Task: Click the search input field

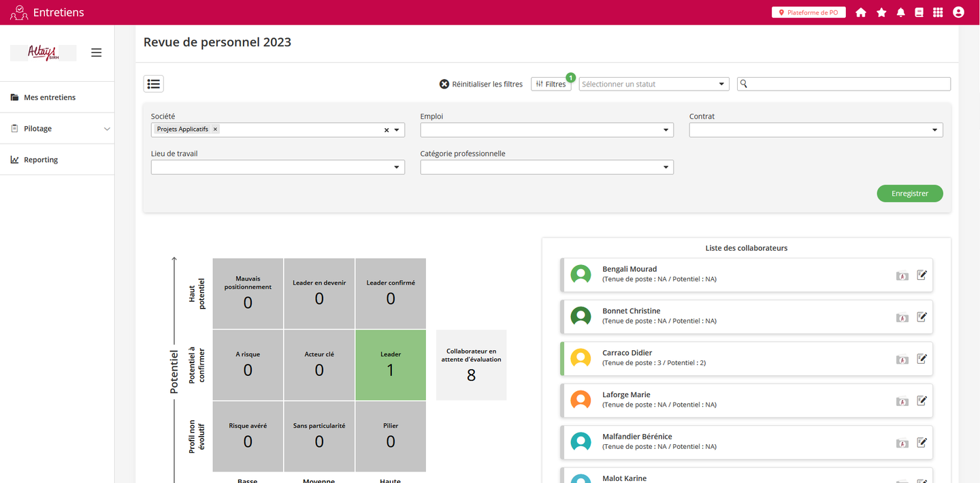Action: [x=848, y=84]
